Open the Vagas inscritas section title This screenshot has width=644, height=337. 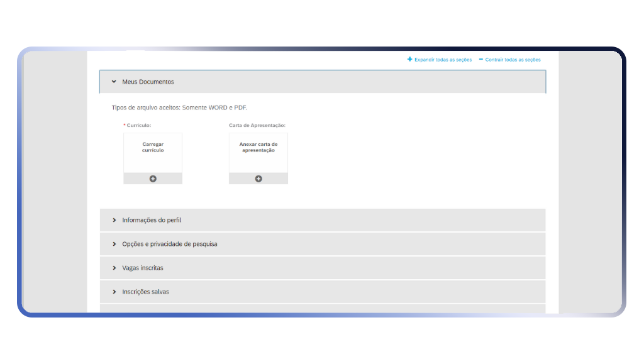142,268
